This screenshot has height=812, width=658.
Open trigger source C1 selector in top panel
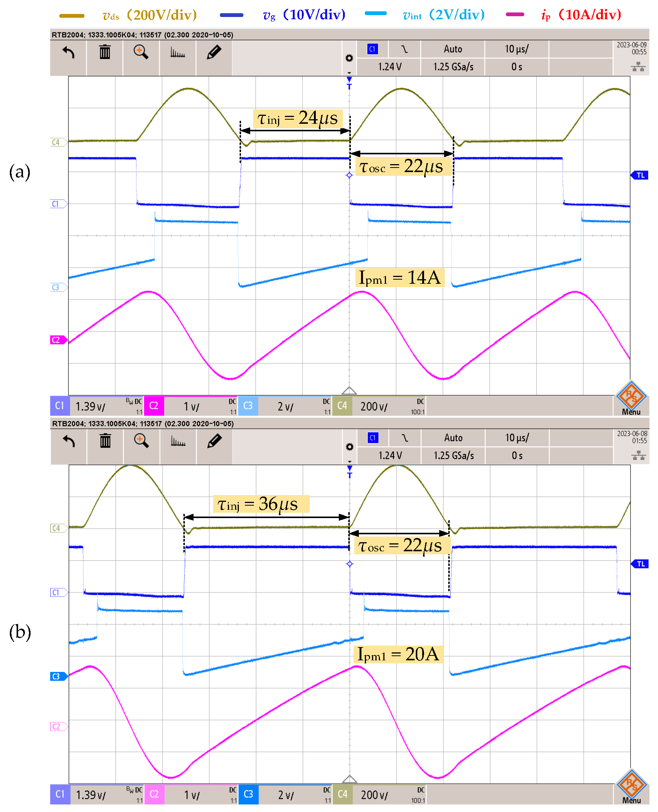373,49
